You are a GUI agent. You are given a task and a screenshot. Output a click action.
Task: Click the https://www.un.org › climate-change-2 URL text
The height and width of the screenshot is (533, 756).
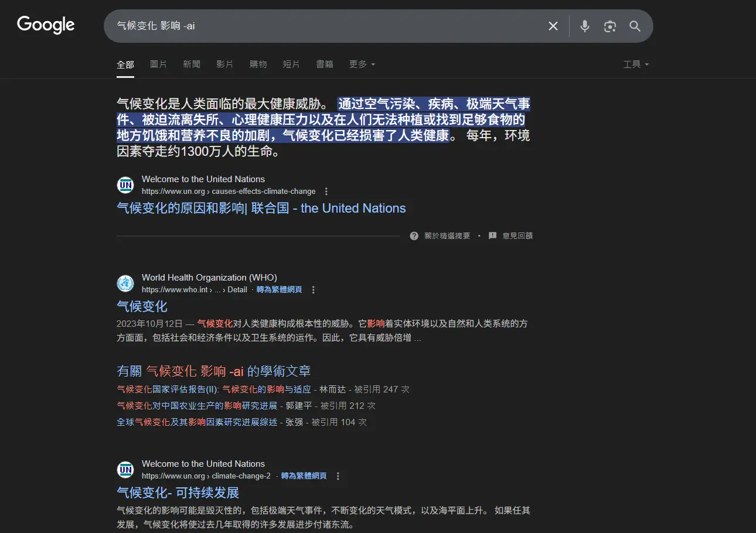point(206,476)
